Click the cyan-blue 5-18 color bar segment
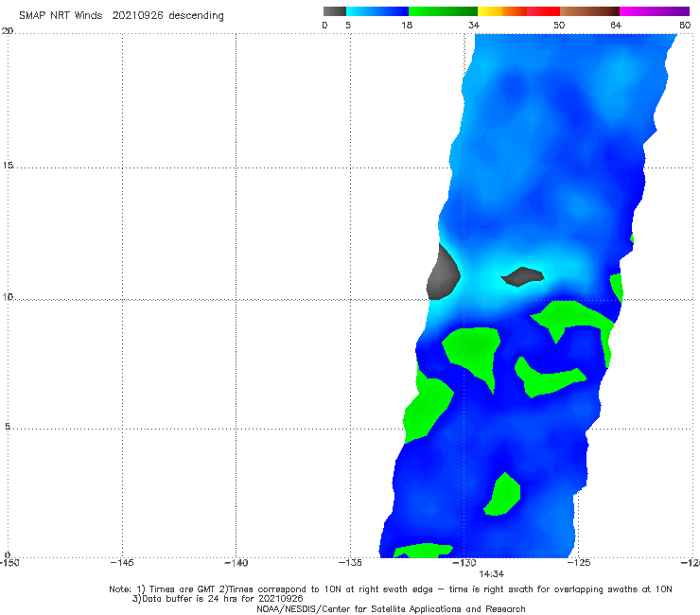This screenshot has height=615, width=700. [x=377, y=11]
